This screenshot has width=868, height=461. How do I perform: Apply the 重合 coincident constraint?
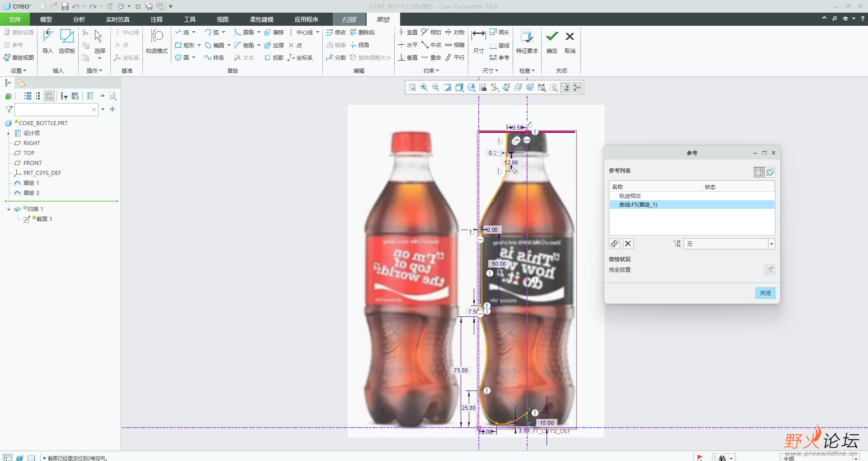[431, 58]
